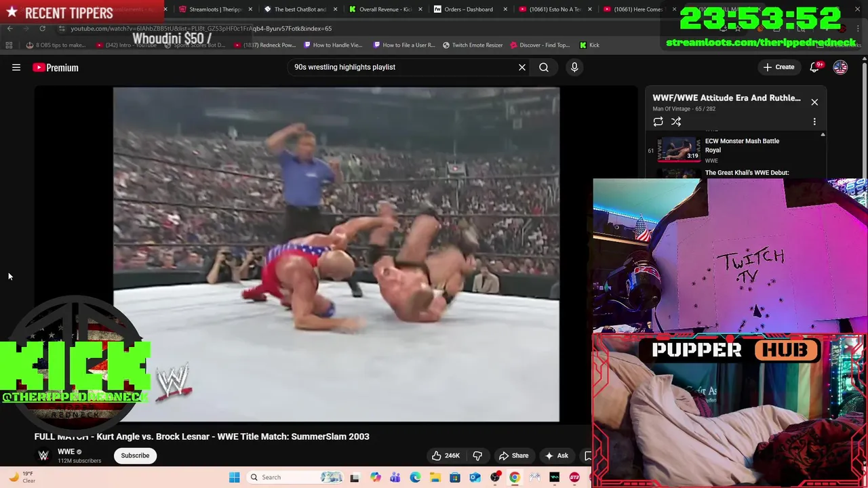
Task: Open weather widget showing 19°F
Action: click(x=22, y=477)
